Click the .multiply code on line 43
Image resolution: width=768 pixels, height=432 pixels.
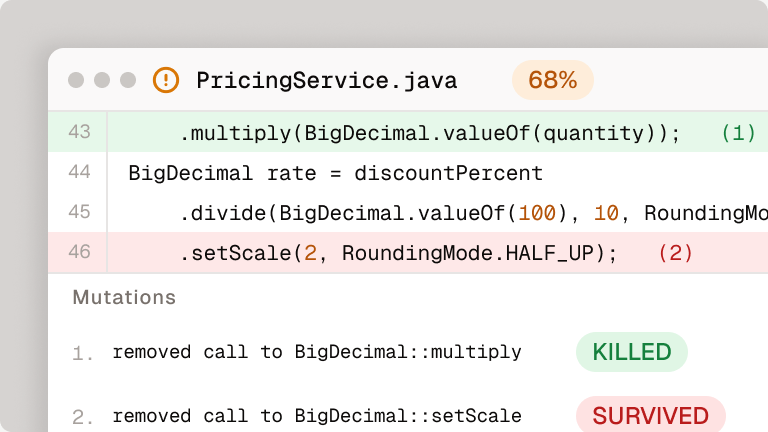point(235,133)
